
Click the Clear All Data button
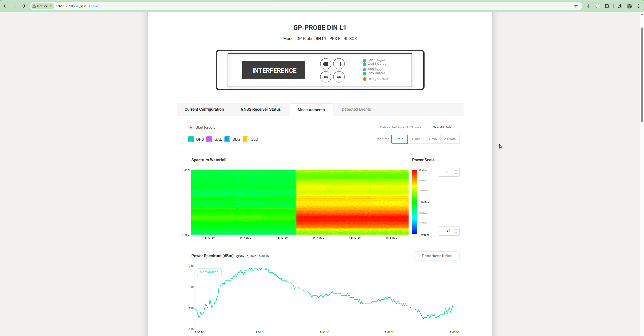click(x=441, y=127)
